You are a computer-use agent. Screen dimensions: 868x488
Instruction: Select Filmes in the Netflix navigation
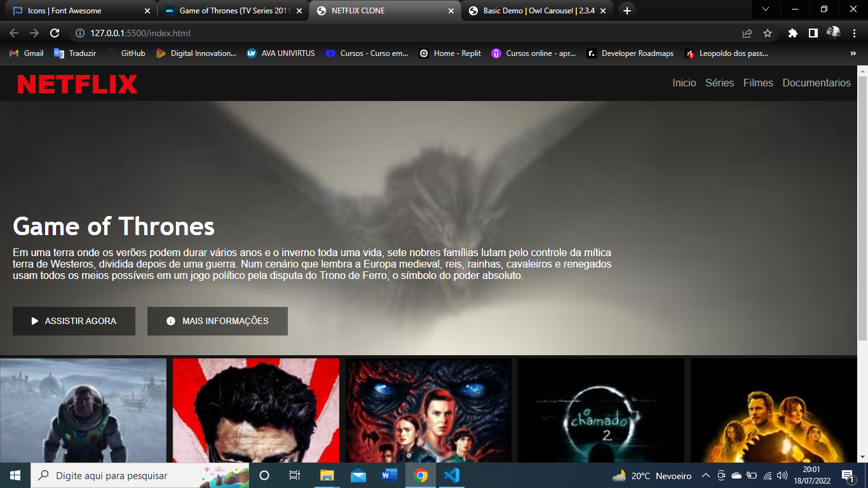point(758,83)
